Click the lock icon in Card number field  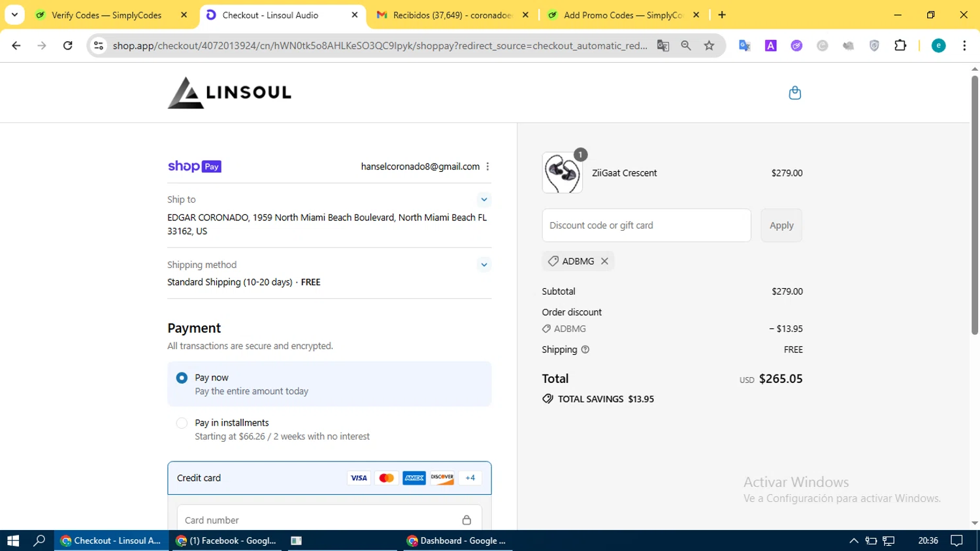tap(466, 520)
